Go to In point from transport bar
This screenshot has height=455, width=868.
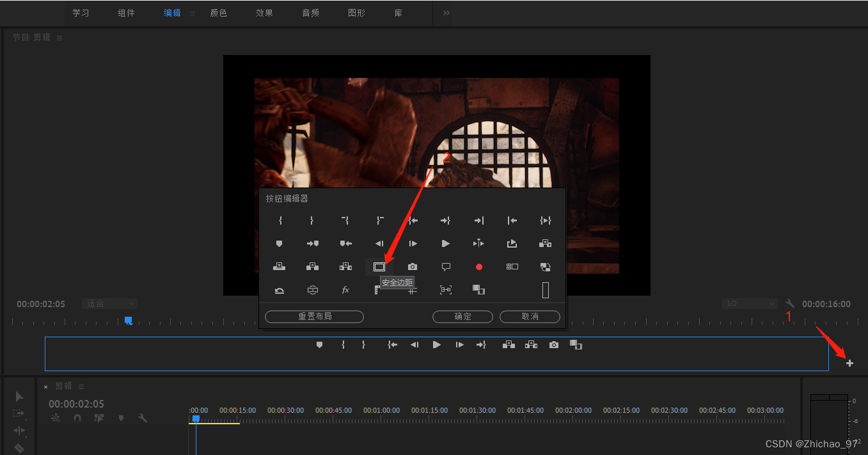(x=393, y=344)
